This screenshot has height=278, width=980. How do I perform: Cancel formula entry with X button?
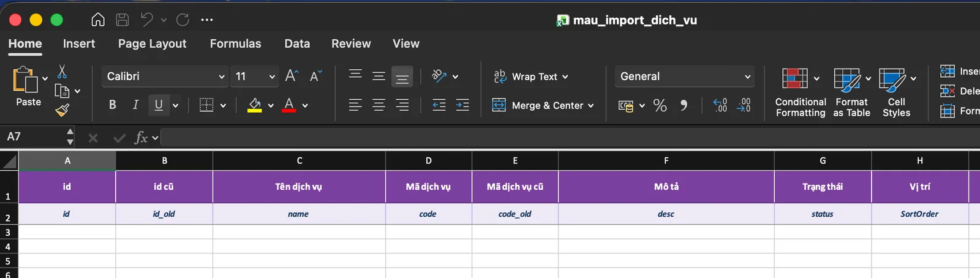(93, 138)
